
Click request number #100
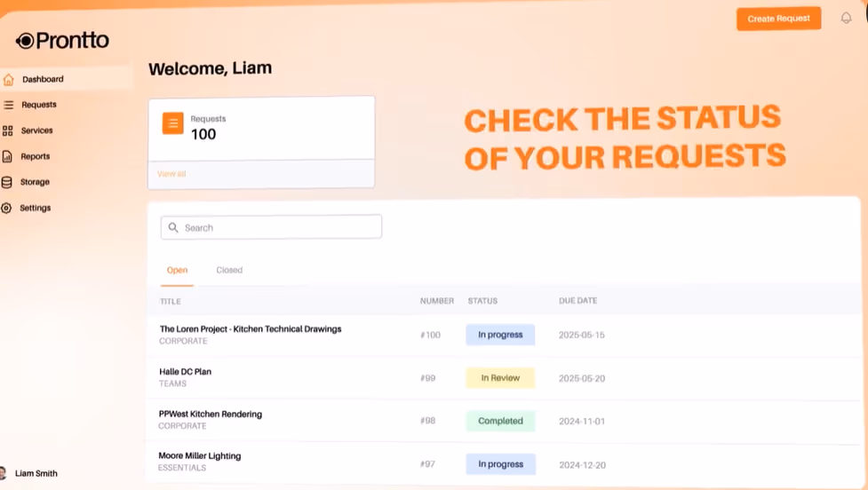(430, 336)
